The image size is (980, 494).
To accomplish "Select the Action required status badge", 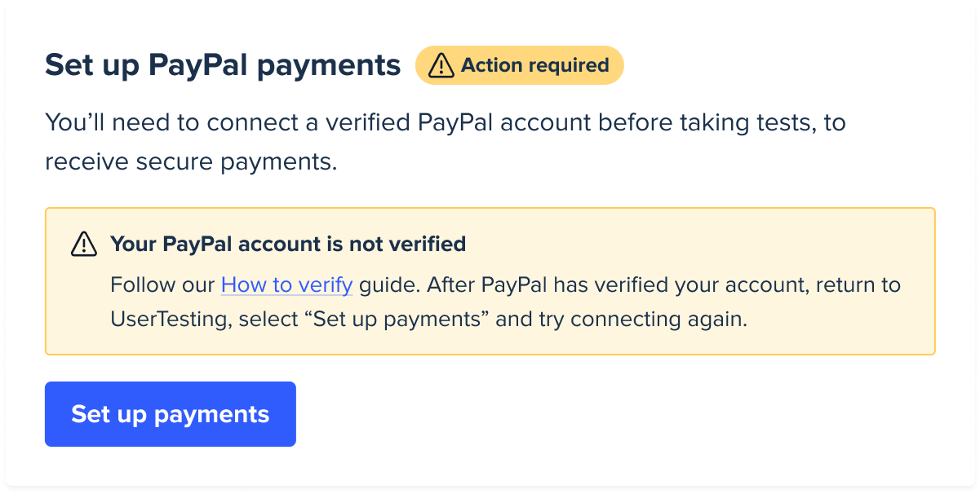I will [x=520, y=65].
